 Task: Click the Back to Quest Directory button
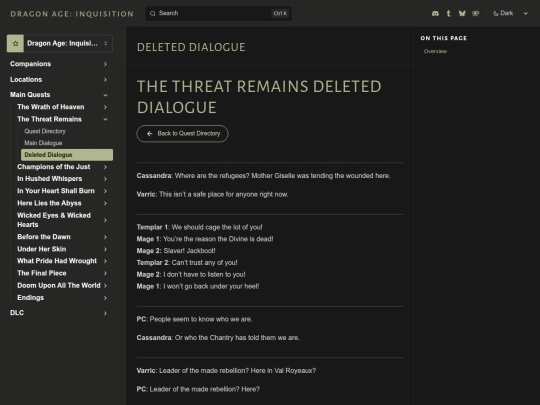(x=182, y=134)
